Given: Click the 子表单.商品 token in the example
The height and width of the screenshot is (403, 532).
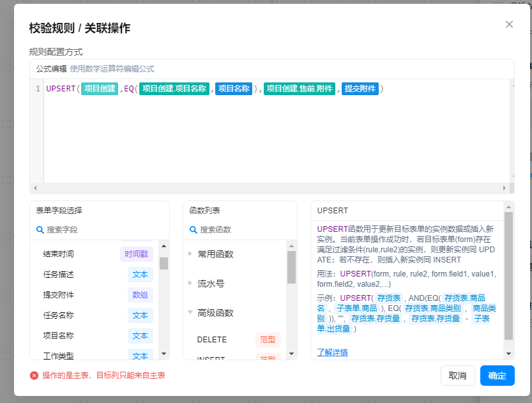Looking at the screenshot, I should tap(357, 308).
